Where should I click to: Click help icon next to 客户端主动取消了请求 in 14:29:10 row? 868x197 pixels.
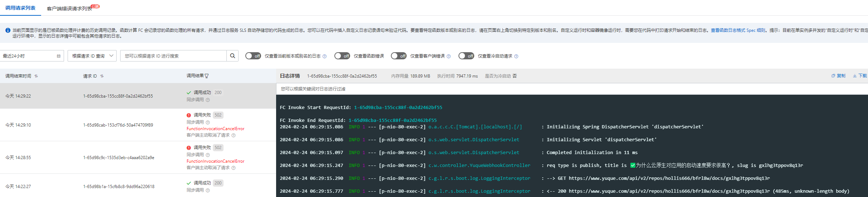click(x=234, y=135)
